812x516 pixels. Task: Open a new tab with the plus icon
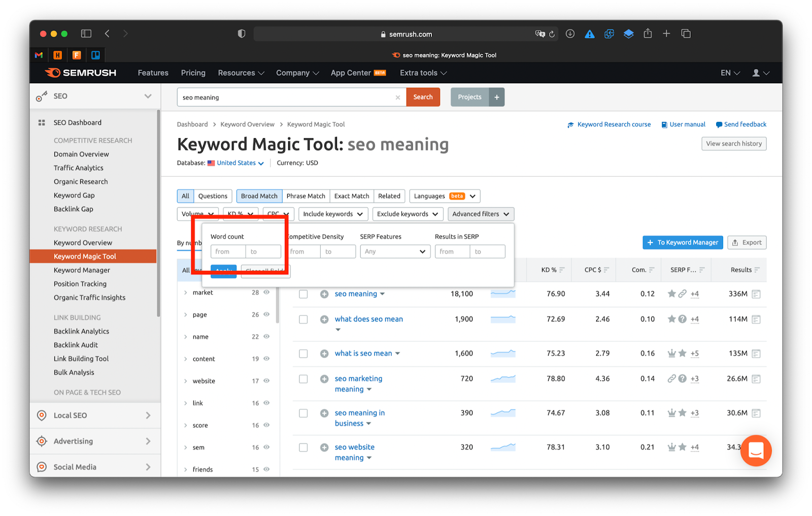pyautogui.click(x=666, y=34)
